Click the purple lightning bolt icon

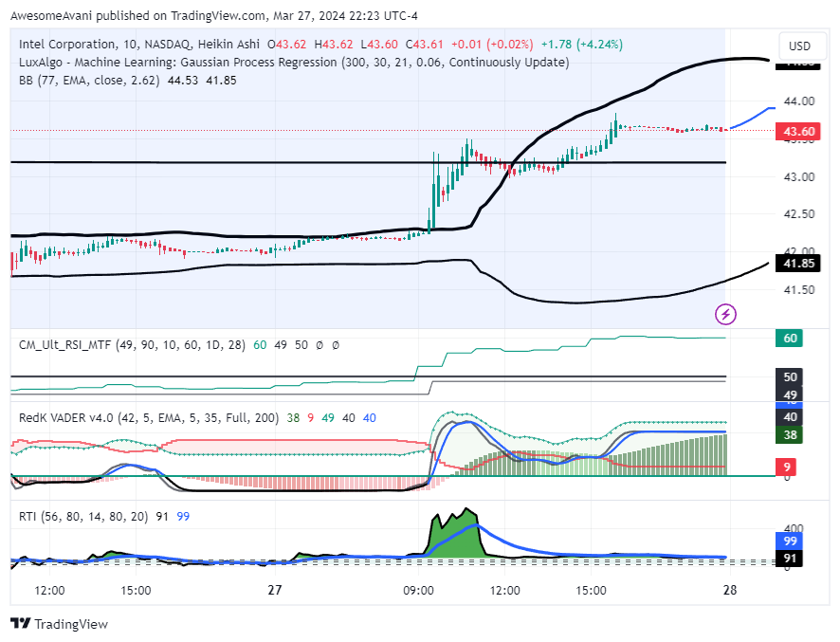(725, 314)
